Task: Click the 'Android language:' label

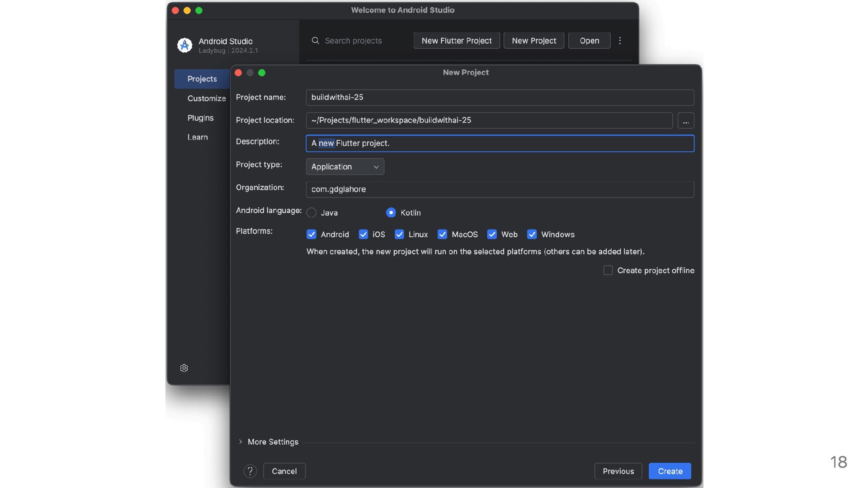Action: point(269,211)
